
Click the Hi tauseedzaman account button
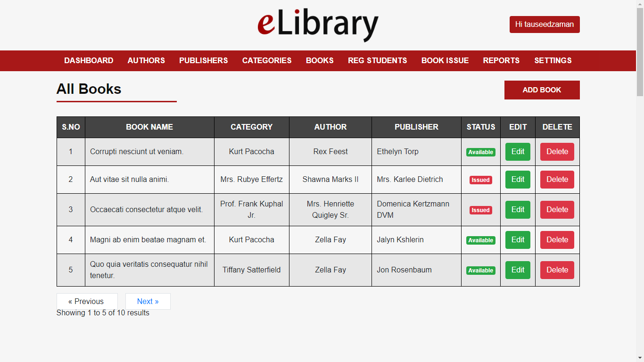[x=544, y=24]
